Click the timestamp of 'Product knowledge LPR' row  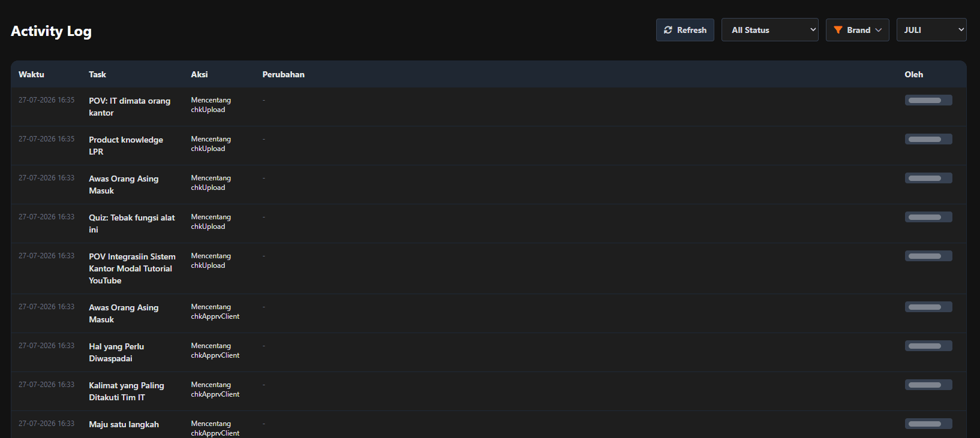click(x=46, y=139)
